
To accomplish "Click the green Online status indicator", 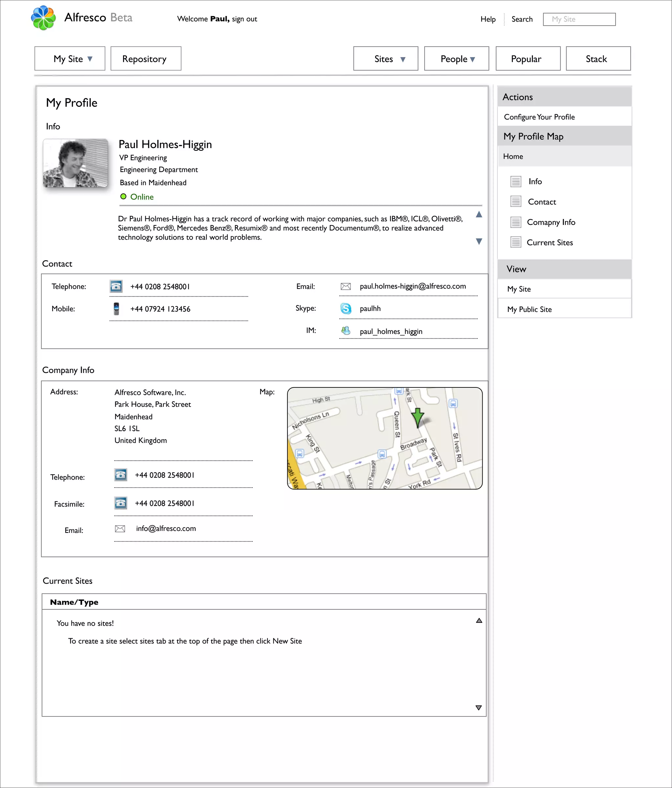I will 123,197.
